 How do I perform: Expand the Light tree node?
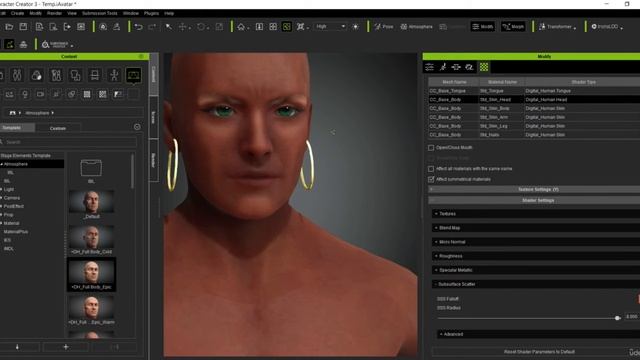2,189
